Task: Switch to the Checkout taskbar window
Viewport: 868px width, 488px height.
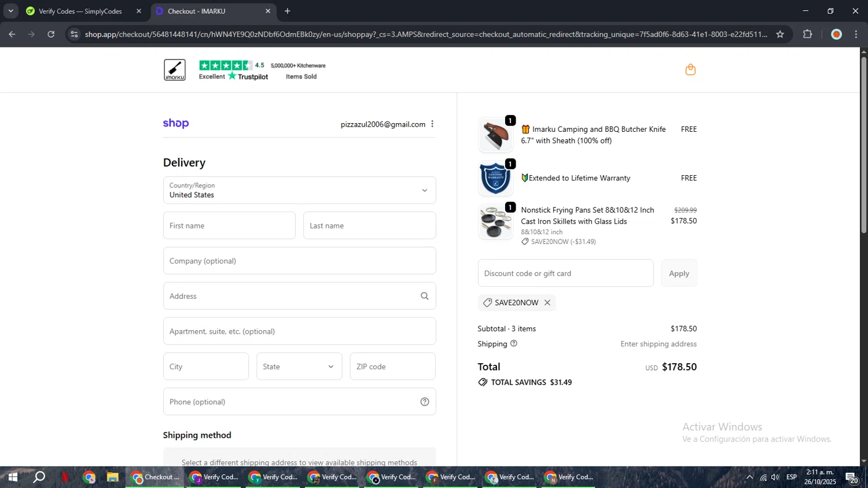Action: point(155,477)
